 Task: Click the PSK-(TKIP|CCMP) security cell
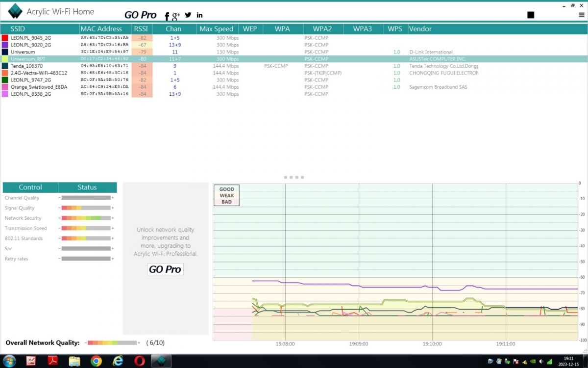pos(323,73)
